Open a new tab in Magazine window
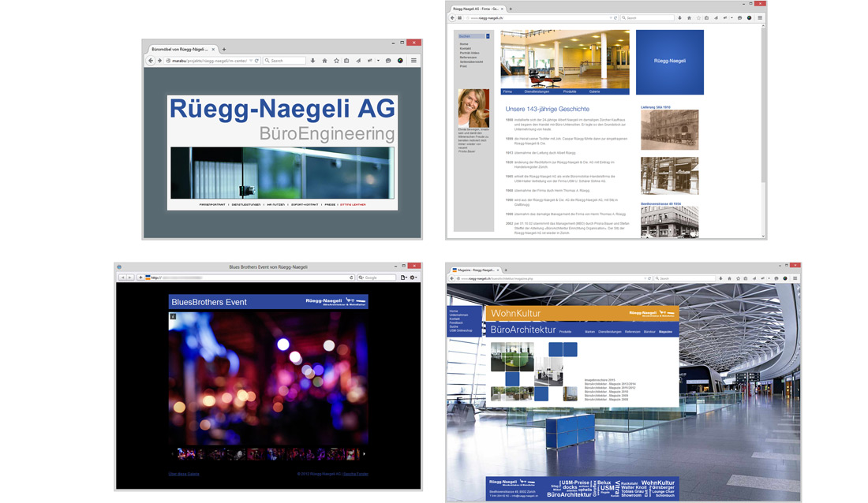Image resolution: width=868 pixels, height=503 pixels. click(505, 270)
